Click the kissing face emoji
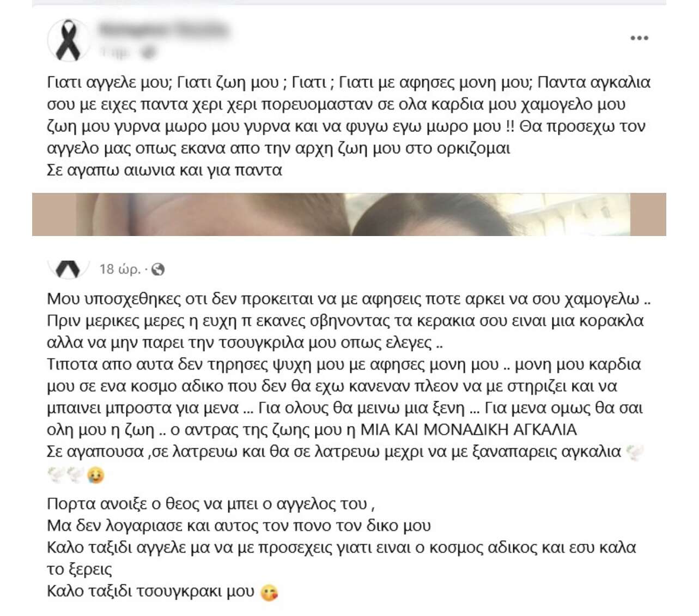Viewport: 699px width, 616px height. [x=269, y=593]
